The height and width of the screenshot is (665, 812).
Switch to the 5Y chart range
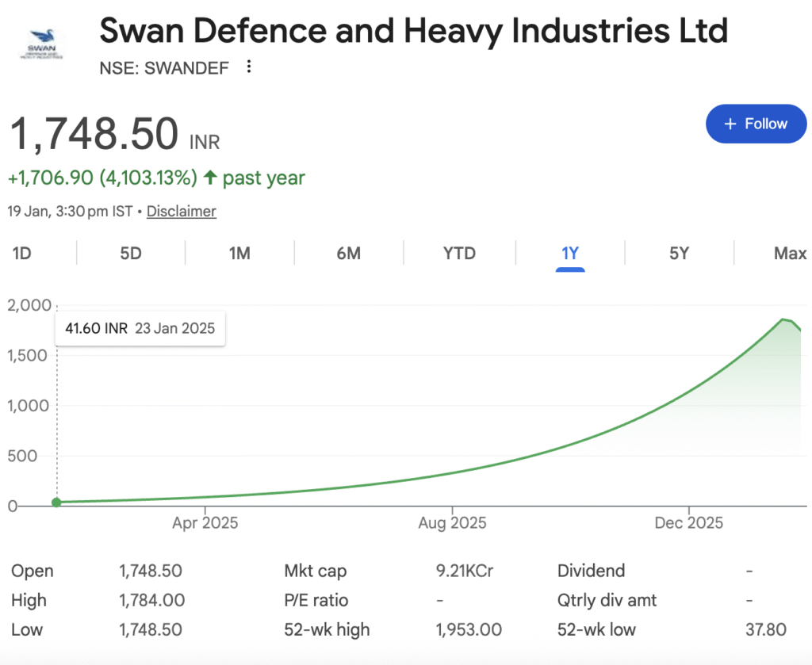pos(679,254)
